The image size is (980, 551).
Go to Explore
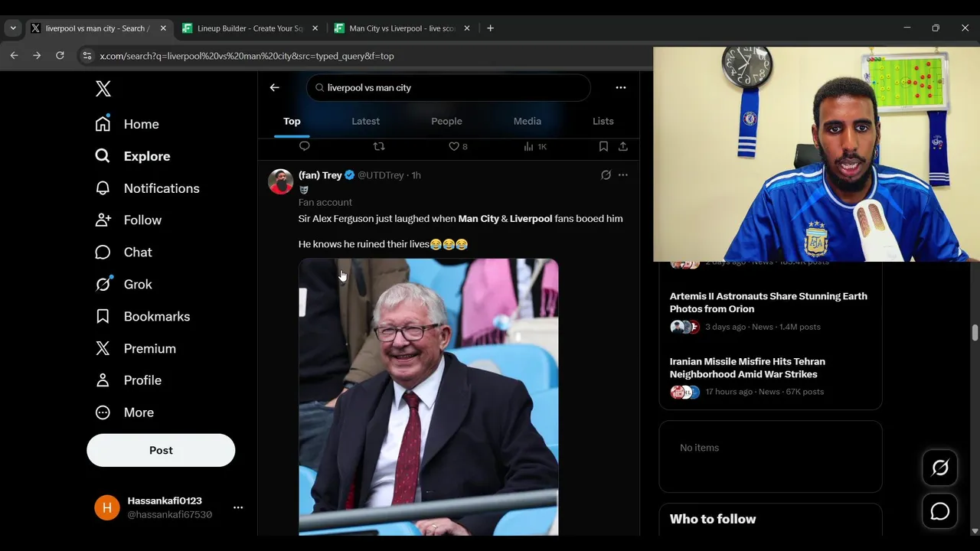coord(132,156)
